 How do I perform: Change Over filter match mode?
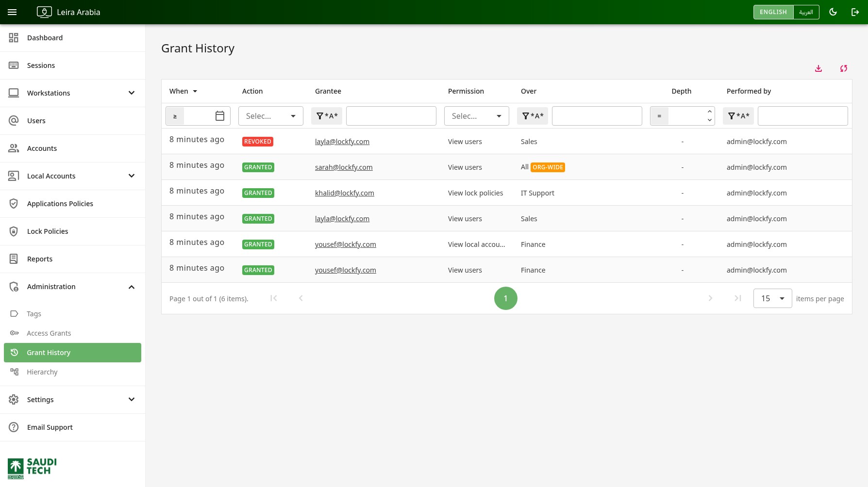point(533,116)
